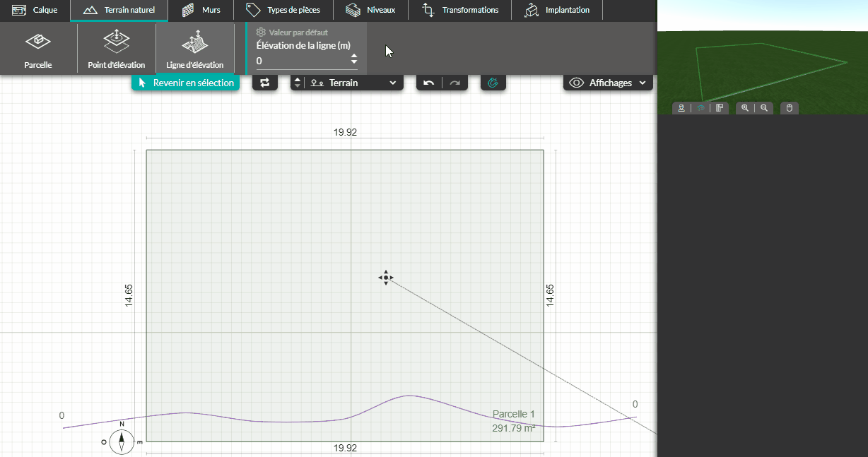Click the right 14.65 dimension label

550,295
